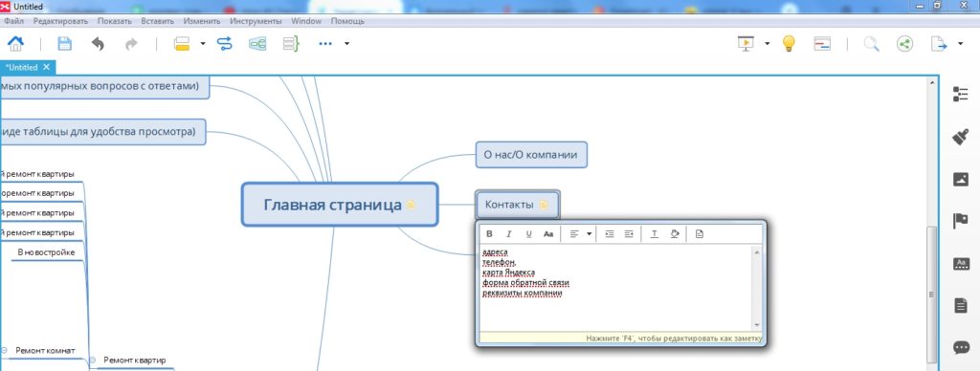Screen dimensions: 980x371
Task: Open the note icon on Контакты
Action: [x=544, y=205]
